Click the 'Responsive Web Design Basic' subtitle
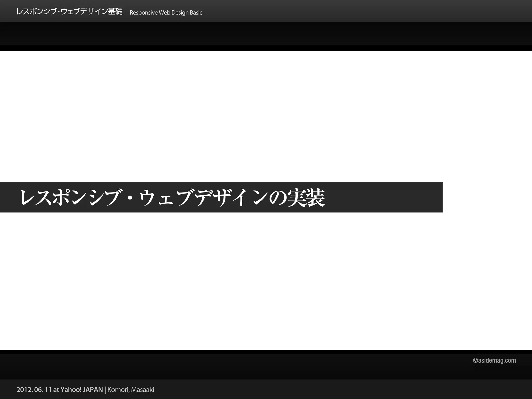532x399 pixels. (166, 12)
